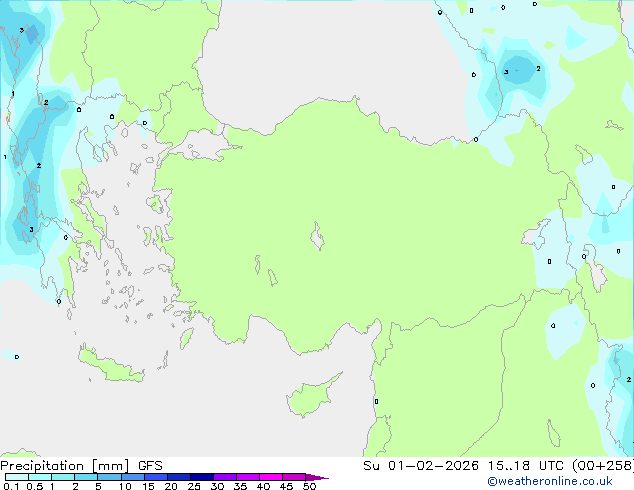Click the 'Precipitation [mm]' legend title

point(65,466)
